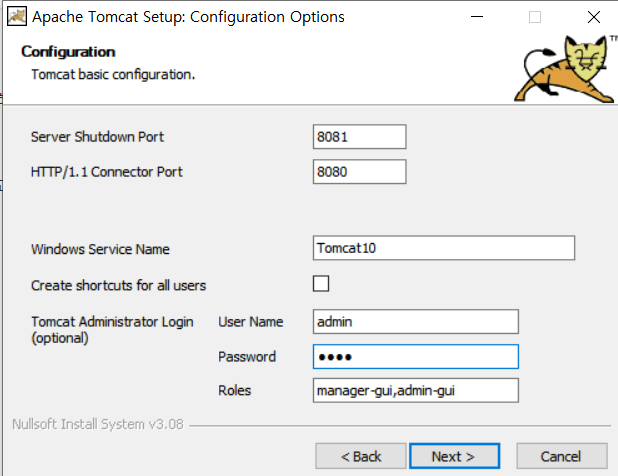The image size is (618, 476).
Task: Click the Tomcat setup title bar icon
Action: [x=17, y=17]
